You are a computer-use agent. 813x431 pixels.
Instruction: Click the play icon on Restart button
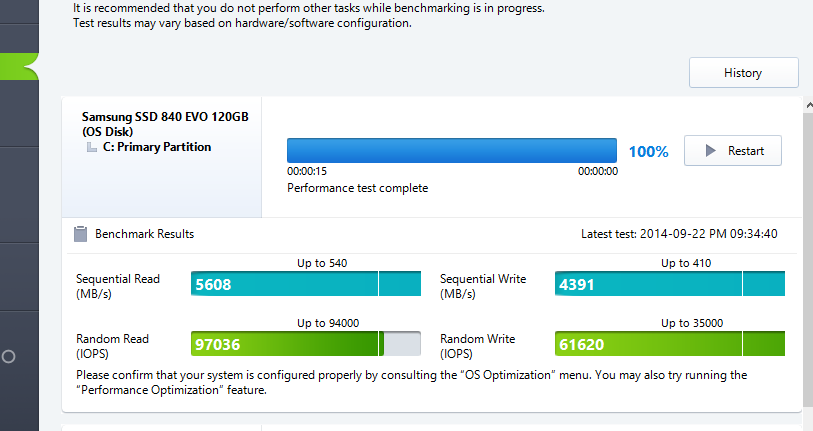(x=710, y=150)
